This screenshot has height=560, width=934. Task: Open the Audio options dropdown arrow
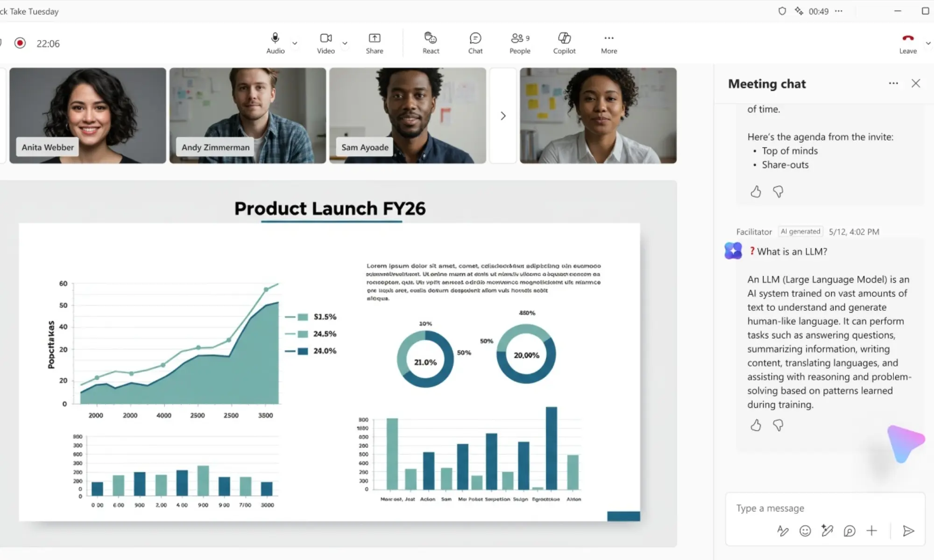pyautogui.click(x=295, y=43)
